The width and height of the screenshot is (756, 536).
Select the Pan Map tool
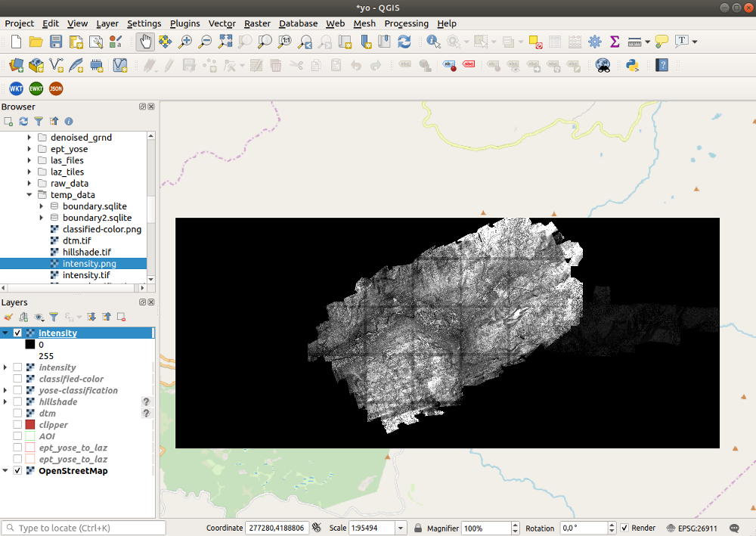[x=144, y=42]
